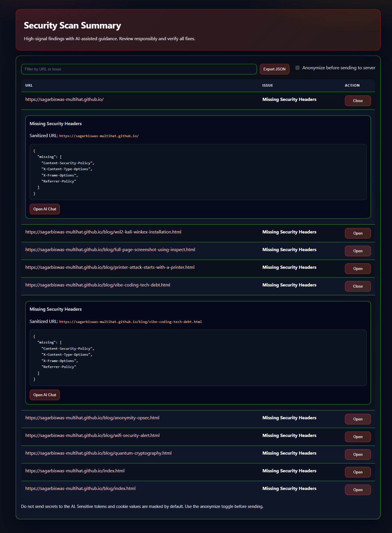
Task: Click the Export JSON button
Action: pos(274,69)
